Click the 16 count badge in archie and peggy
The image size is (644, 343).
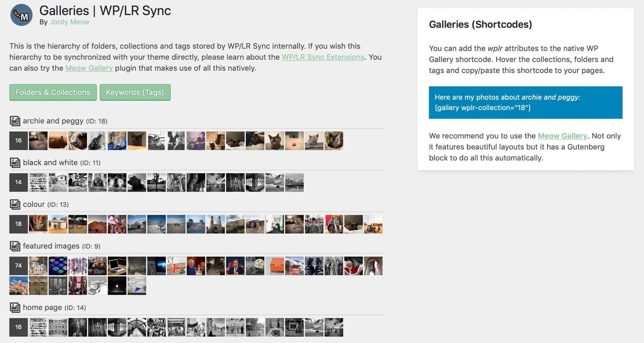pyautogui.click(x=18, y=141)
